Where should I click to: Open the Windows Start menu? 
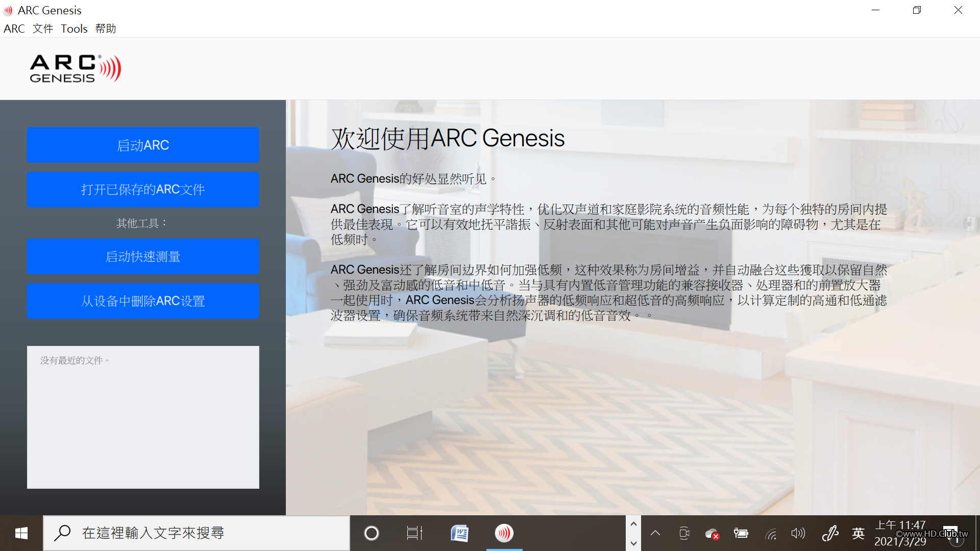pos(21,533)
